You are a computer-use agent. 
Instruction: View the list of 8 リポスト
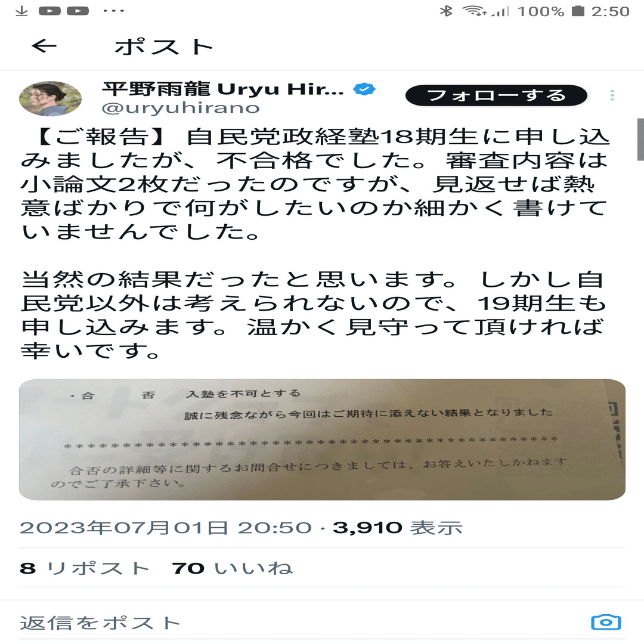85,568
